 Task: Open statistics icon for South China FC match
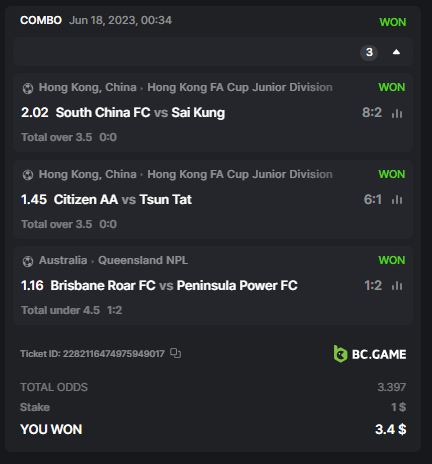397,113
